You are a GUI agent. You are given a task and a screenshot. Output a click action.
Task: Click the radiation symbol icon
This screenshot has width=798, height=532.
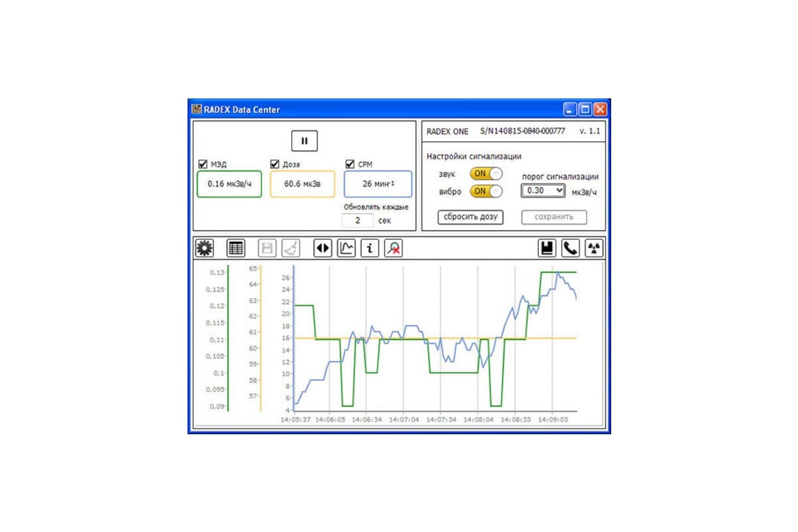(x=593, y=249)
